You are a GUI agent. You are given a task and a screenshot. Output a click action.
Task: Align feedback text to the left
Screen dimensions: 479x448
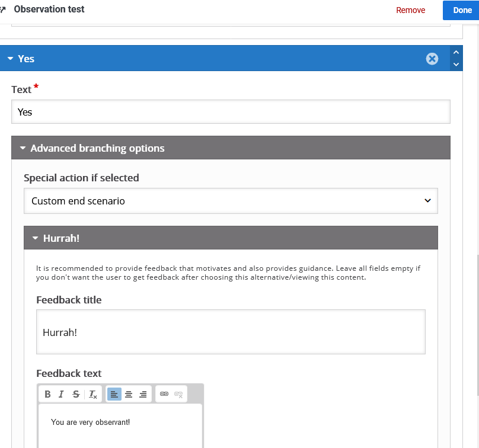[x=114, y=394]
